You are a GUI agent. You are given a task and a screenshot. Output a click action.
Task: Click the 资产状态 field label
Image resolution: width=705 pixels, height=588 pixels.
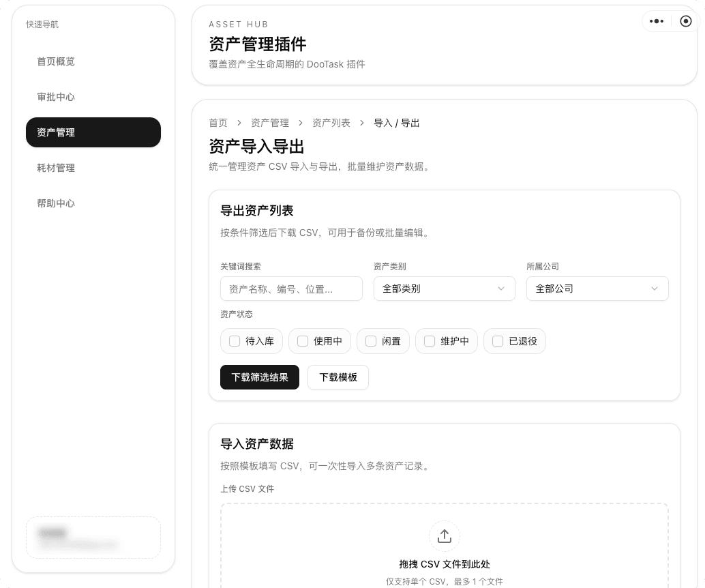[x=237, y=314]
